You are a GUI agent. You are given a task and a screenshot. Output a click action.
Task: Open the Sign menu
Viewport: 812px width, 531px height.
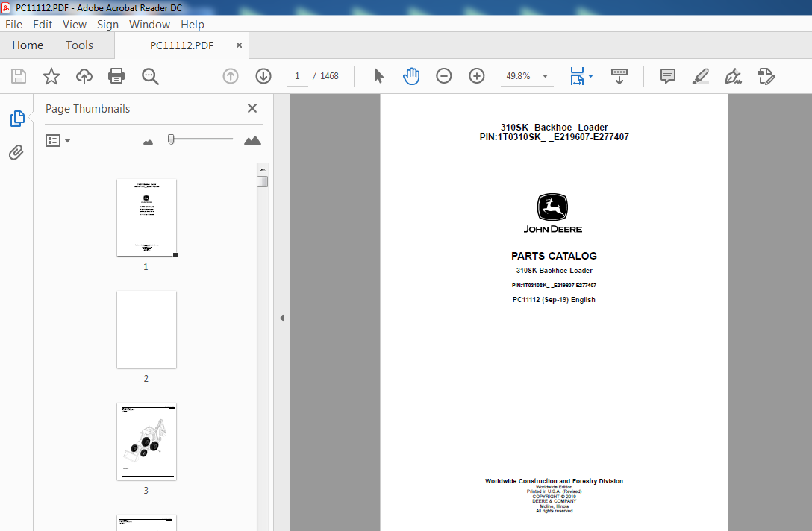pos(107,25)
